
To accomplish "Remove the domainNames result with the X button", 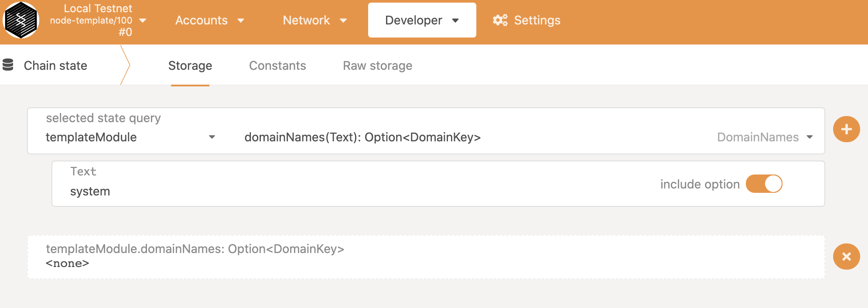I will (x=846, y=257).
